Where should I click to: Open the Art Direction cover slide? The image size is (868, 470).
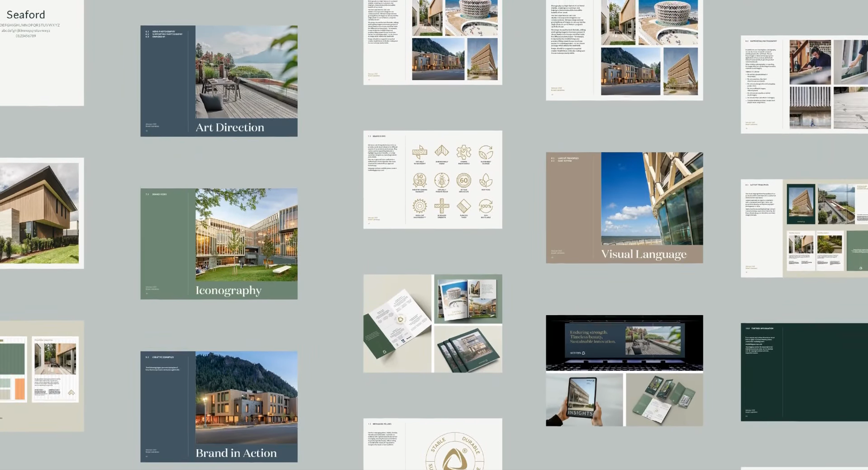[219, 81]
